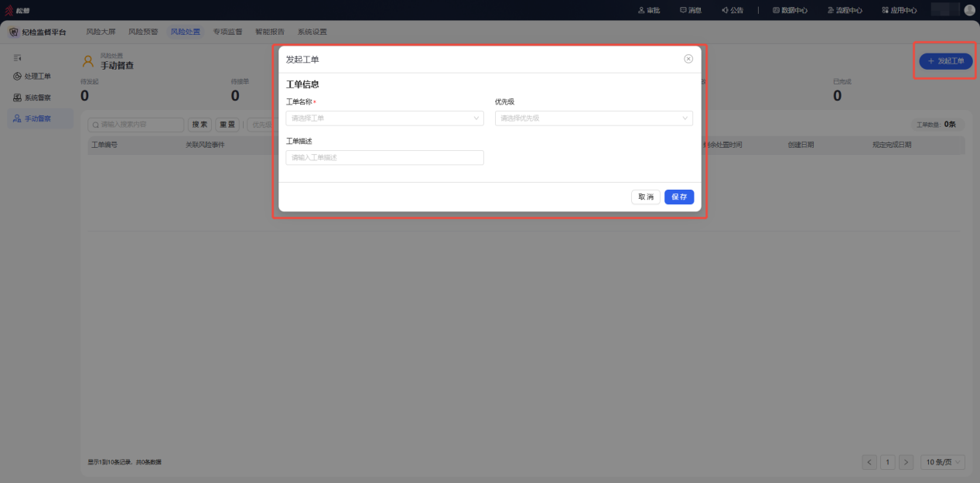This screenshot has width=980, height=483.
Task: Click the 工单数量 count badge
Action: (x=937, y=124)
